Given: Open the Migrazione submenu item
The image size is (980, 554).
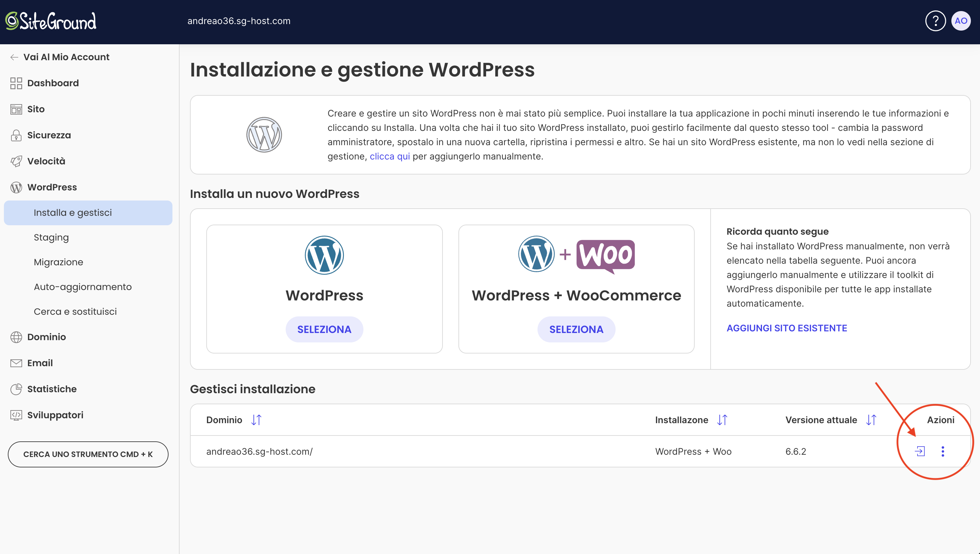Looking at the screenshot, I should tap(58, 262).
